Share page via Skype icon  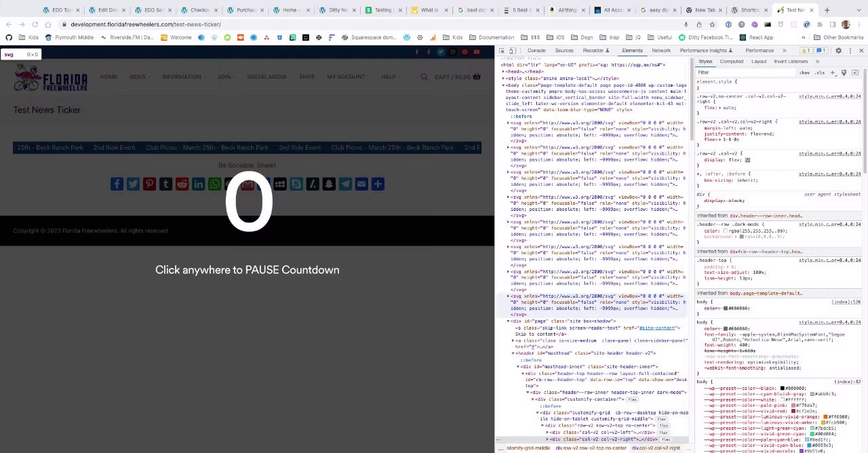(x=296, y=184)
